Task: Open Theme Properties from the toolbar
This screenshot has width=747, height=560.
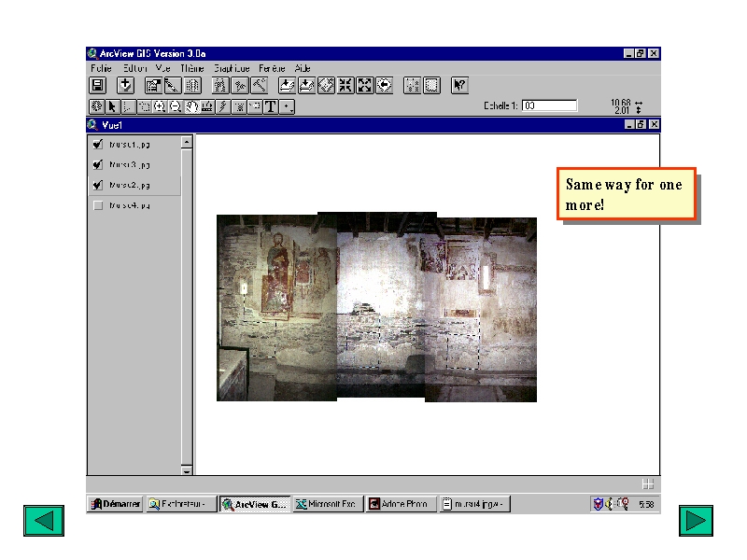Action: pos(153,85)
